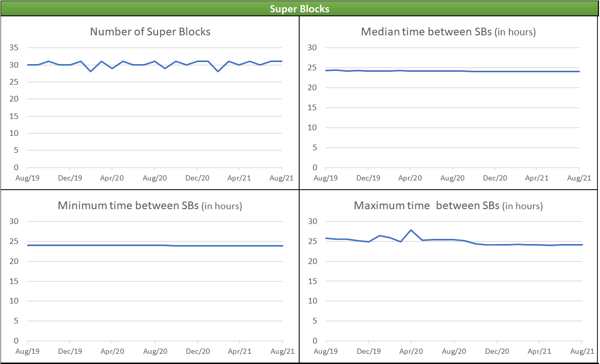
Task: Click the Minimum time between SBs title
Action: click(150, 206)
